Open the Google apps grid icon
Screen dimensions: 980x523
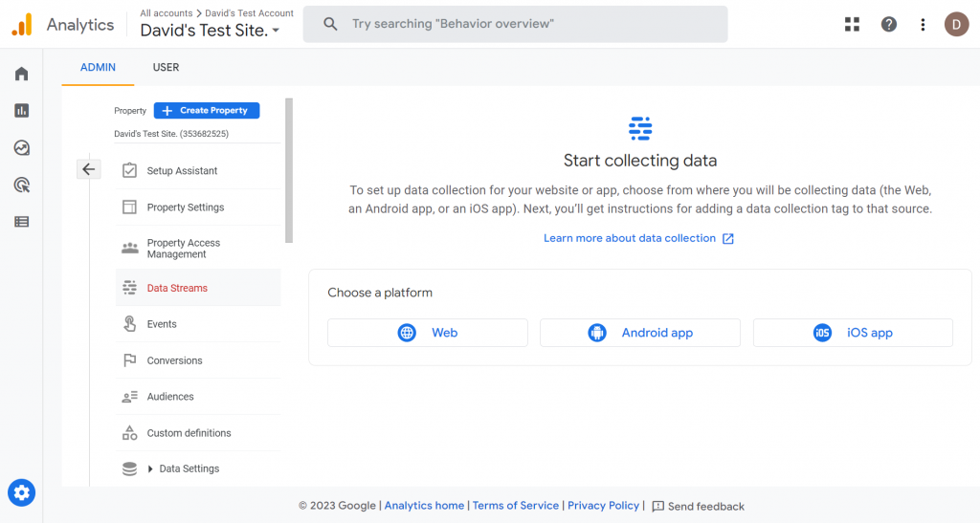click(852, 25)
